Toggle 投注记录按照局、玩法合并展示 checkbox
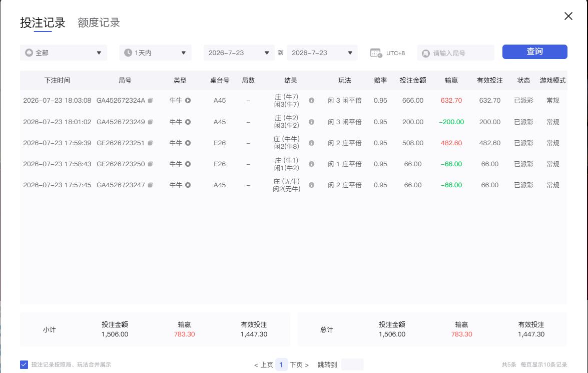 point(24,364)
